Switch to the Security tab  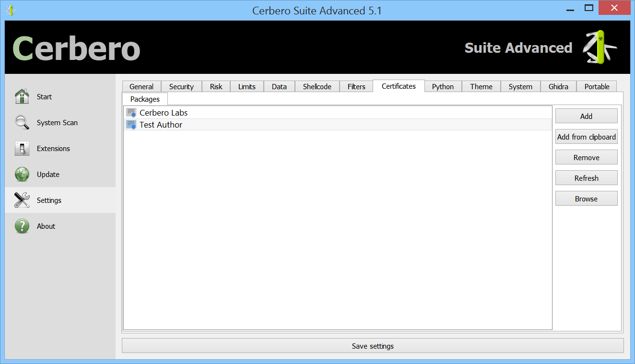[x=181, y=86]
